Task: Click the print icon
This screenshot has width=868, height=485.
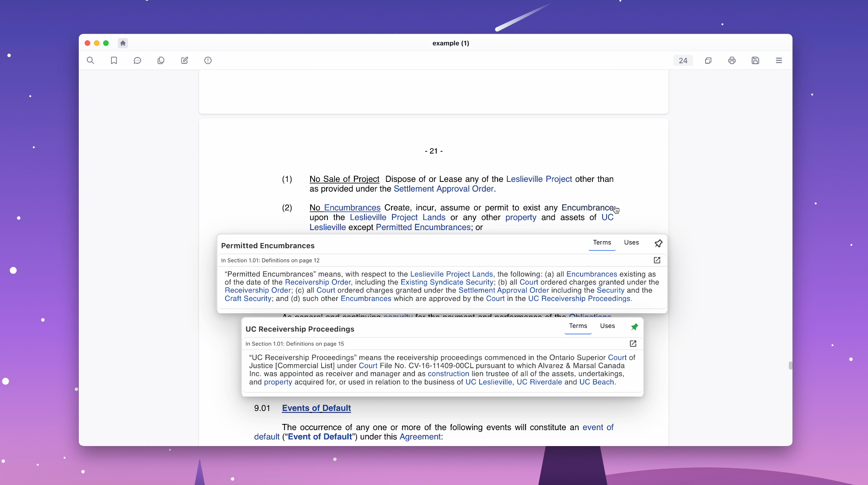Action: click(x=732, y=61)
